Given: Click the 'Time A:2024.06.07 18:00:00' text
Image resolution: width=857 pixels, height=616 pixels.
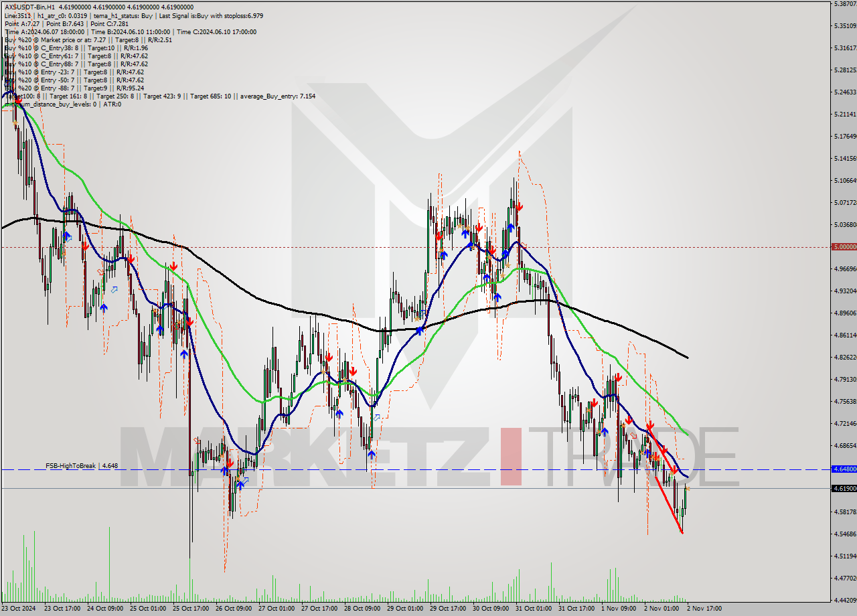Looking at the screenshot, I should click(45, 31).
